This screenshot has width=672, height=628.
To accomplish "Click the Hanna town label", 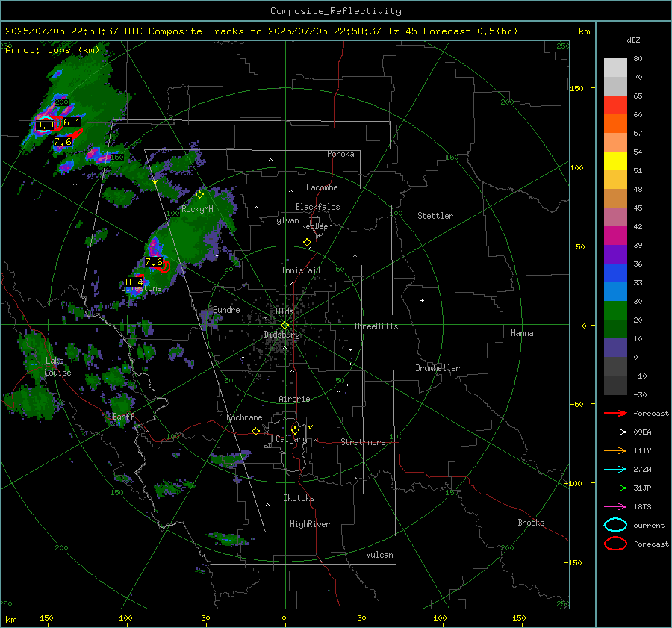I will click(x=522, y=333).
